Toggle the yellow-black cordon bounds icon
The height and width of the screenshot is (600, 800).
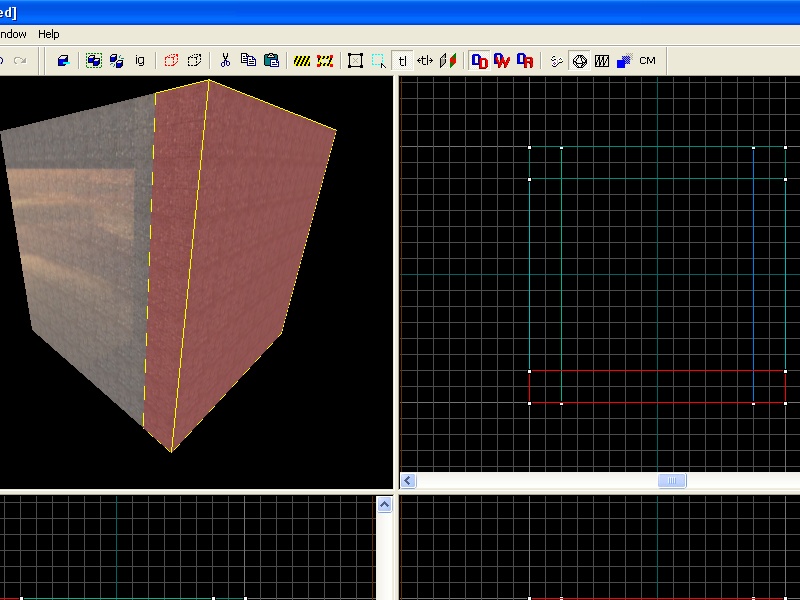coord(301,61)
